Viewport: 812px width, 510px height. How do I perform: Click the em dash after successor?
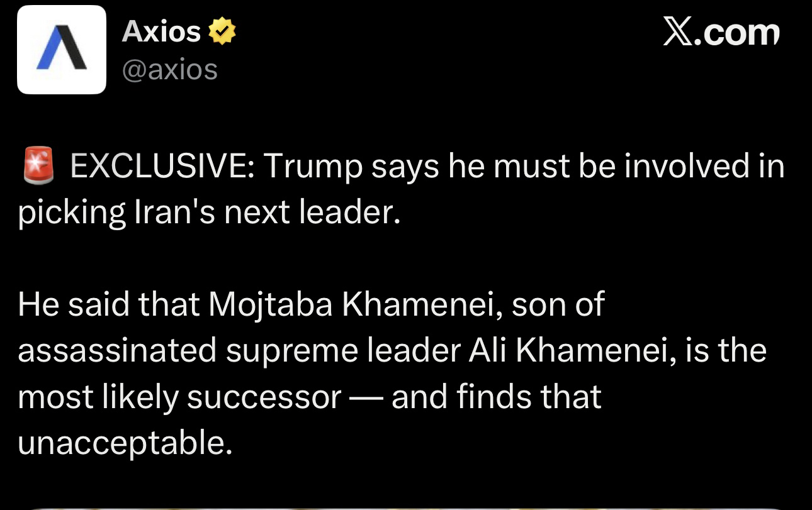pos(366,397)
